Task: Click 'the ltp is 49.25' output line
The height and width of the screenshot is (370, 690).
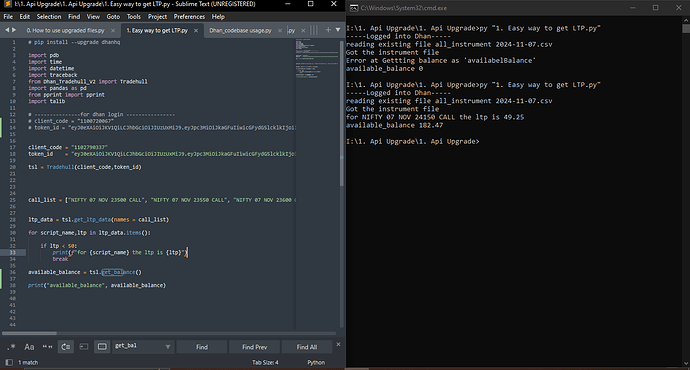Action: (x=492, y=117)
